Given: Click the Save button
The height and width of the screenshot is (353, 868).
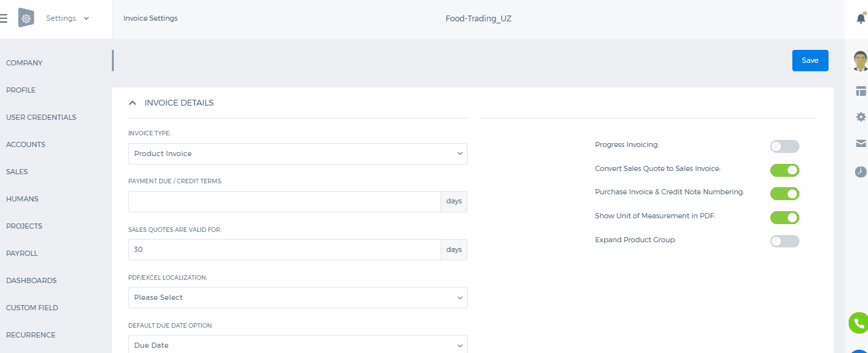Looking at the screenshot, I should (x=810, y=60).
